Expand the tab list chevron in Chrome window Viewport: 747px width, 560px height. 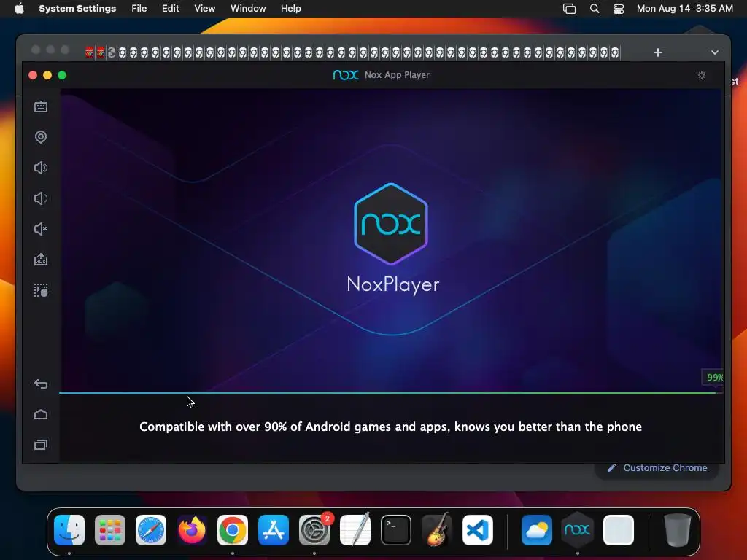[715, 52]
